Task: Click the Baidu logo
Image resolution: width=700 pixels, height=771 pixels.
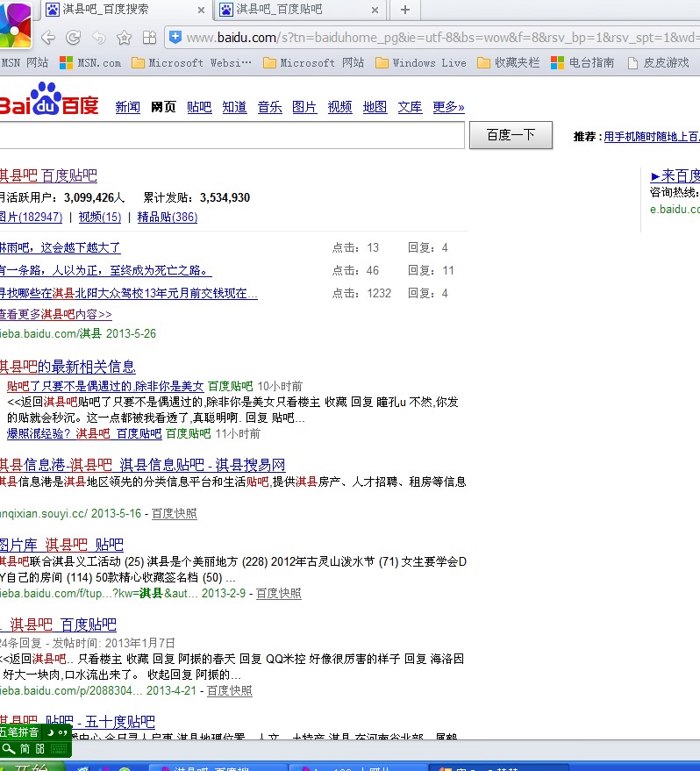Action: tap(48, 98)
